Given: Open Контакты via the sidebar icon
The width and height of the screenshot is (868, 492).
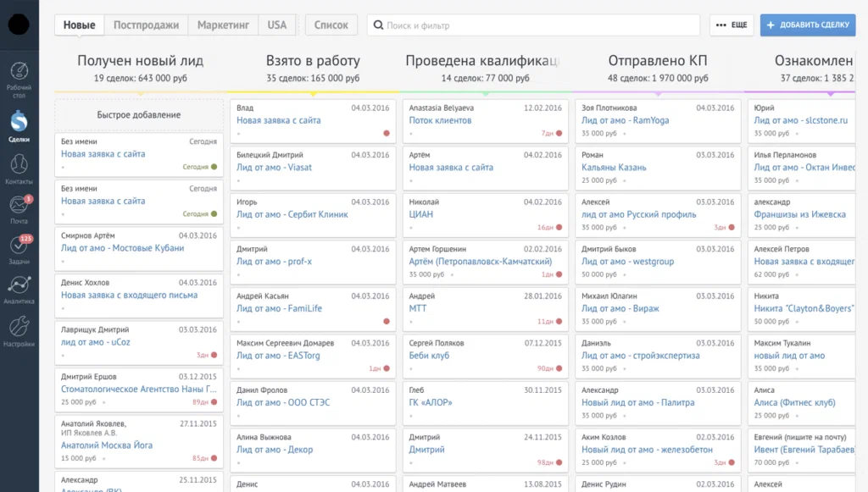Looking at the screenshot, I should (x=19, y=163).
